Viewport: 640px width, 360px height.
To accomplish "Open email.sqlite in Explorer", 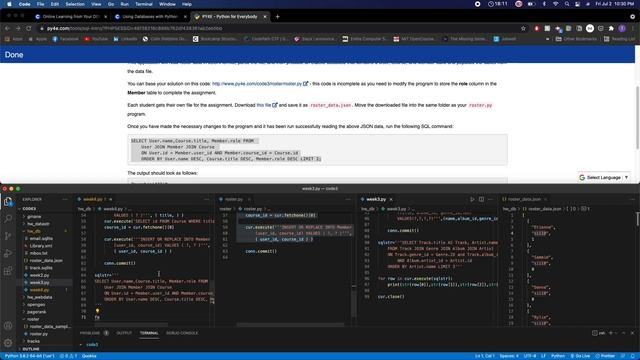I will pos(41,238).
